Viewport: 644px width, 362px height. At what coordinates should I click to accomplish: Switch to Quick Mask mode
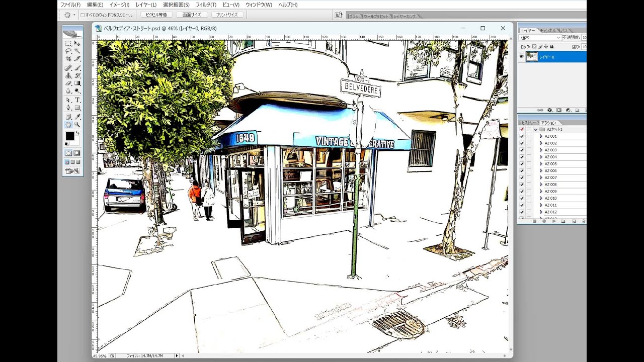77,153
